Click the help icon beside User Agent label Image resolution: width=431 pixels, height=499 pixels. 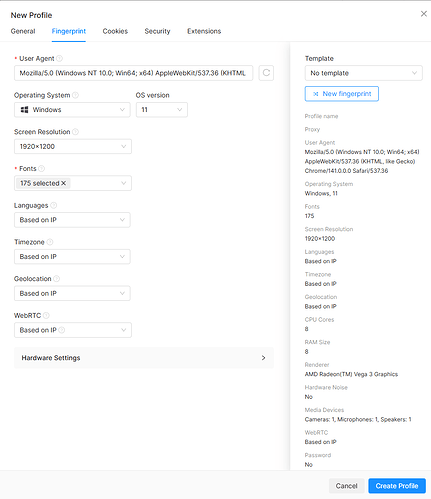click(x=59, y=58)
